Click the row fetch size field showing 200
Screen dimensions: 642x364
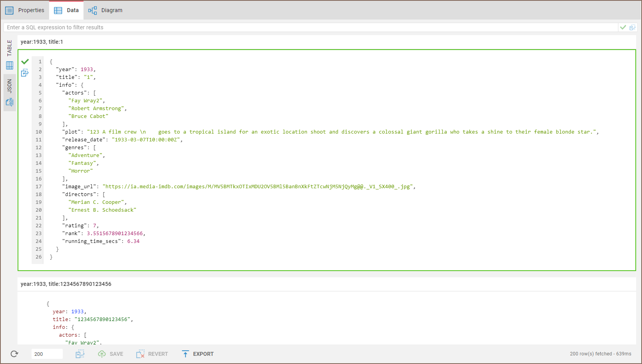tap(47, 354)
